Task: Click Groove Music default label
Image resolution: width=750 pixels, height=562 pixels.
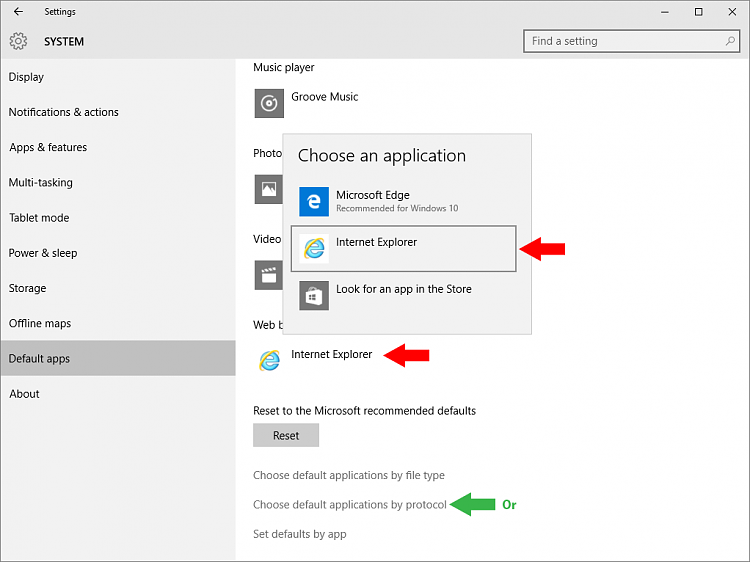Action: [x=325, y=97]
